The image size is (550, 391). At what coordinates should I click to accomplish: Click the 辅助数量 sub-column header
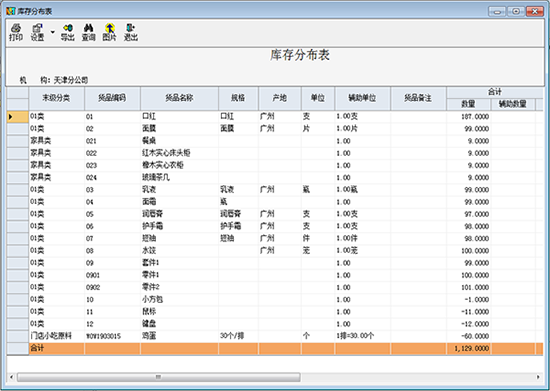(513, 104)
